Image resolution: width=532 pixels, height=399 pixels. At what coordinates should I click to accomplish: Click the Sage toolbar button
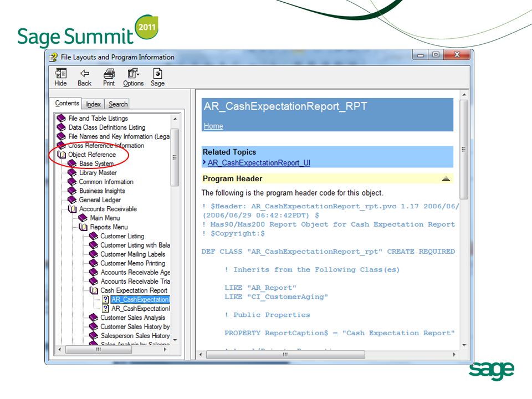click(x=157, y=77)
